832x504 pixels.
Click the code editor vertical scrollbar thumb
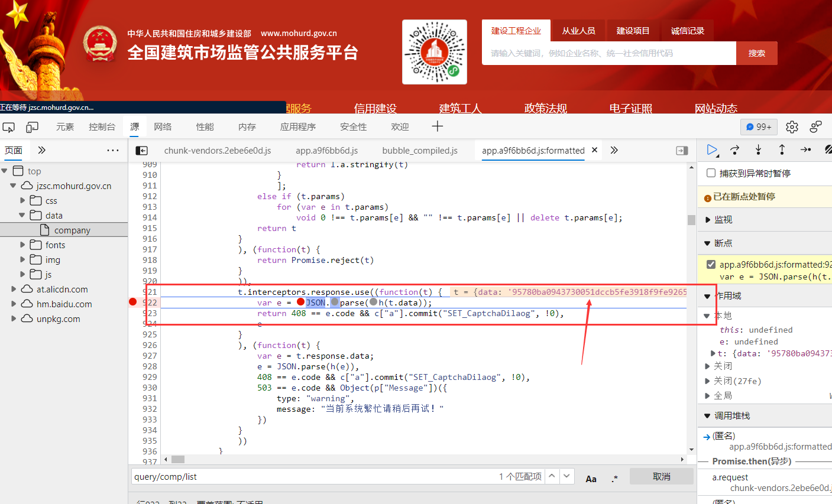click(x=691, y=220)
